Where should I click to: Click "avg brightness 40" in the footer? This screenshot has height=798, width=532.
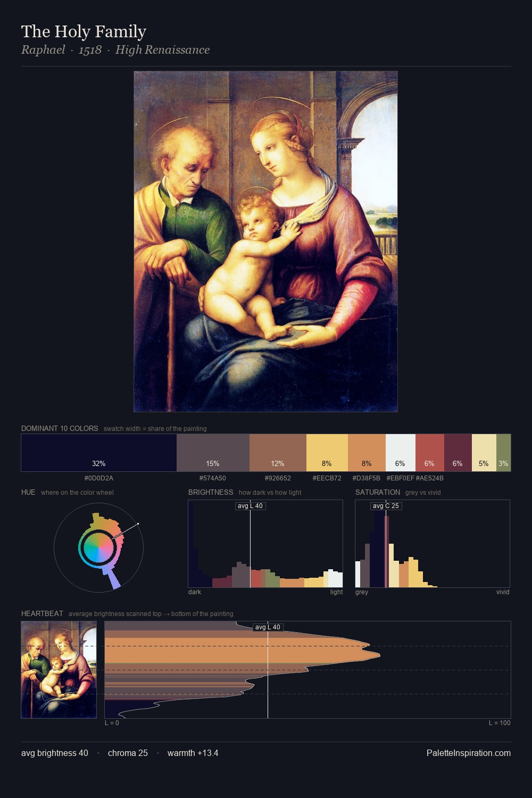coord(55,753)
